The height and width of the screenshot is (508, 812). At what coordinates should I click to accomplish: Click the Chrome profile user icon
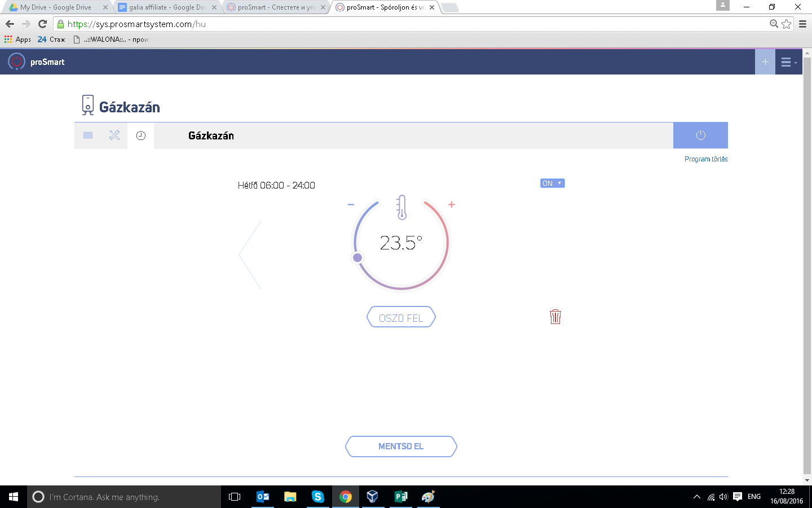click(x=723, y=5)
